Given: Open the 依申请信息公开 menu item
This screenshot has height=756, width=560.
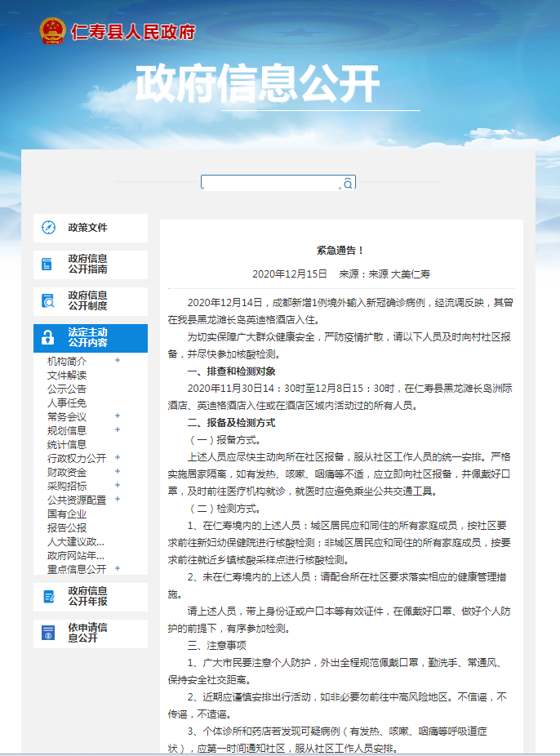Looking at the screenshot, I should pyautogui.click(x=91, y=634).
